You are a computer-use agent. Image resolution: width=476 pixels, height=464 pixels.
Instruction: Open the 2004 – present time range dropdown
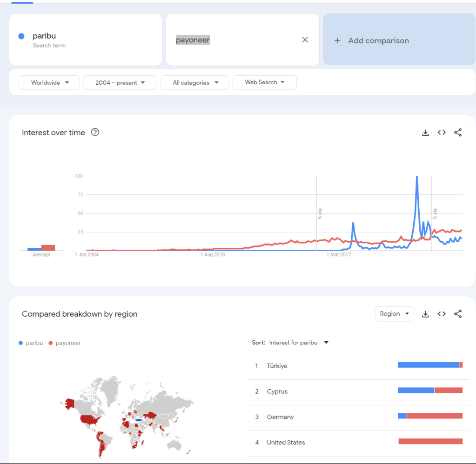(120, 82)
